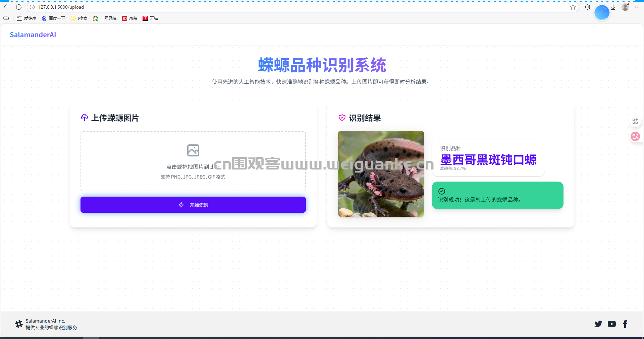Click the browser back arrow
The width and height of the screenshot is (644, 339).
[7, 7]
